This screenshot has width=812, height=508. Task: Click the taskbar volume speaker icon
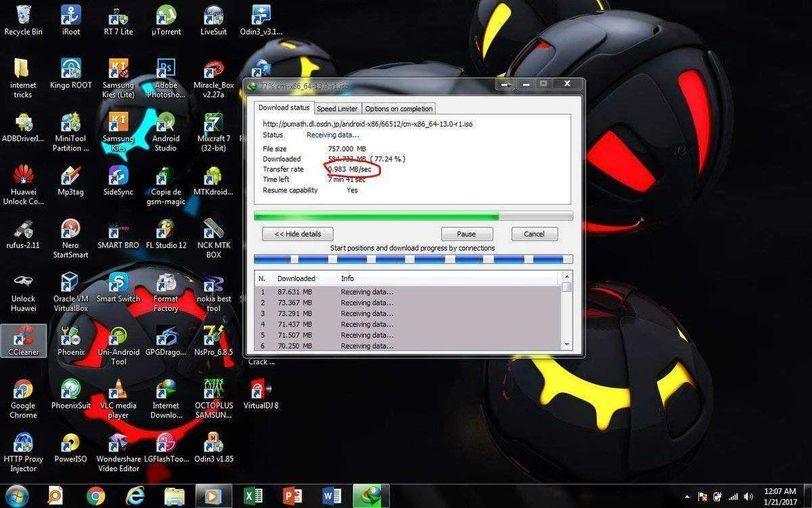tap(748, 496)
